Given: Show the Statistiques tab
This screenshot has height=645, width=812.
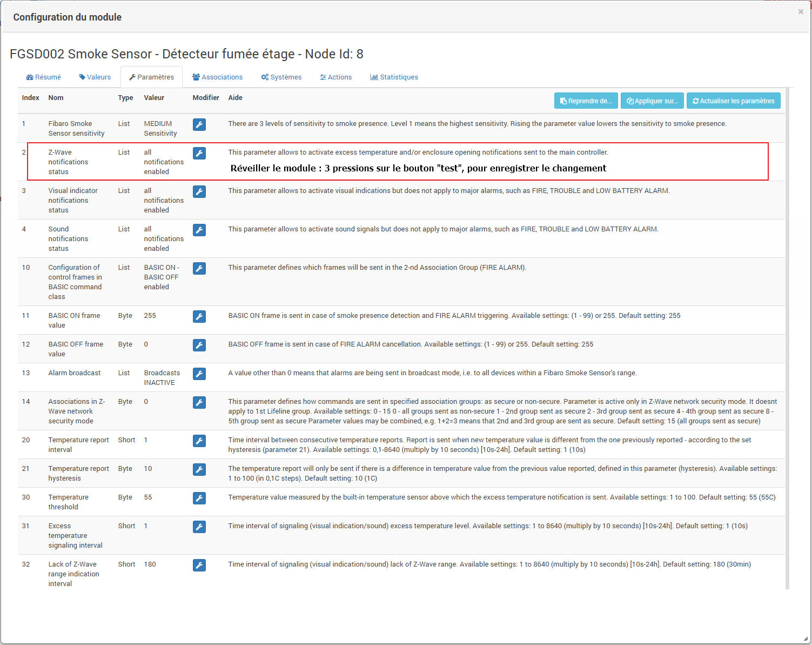Looking at the screenshot, I should coord(394,77).
